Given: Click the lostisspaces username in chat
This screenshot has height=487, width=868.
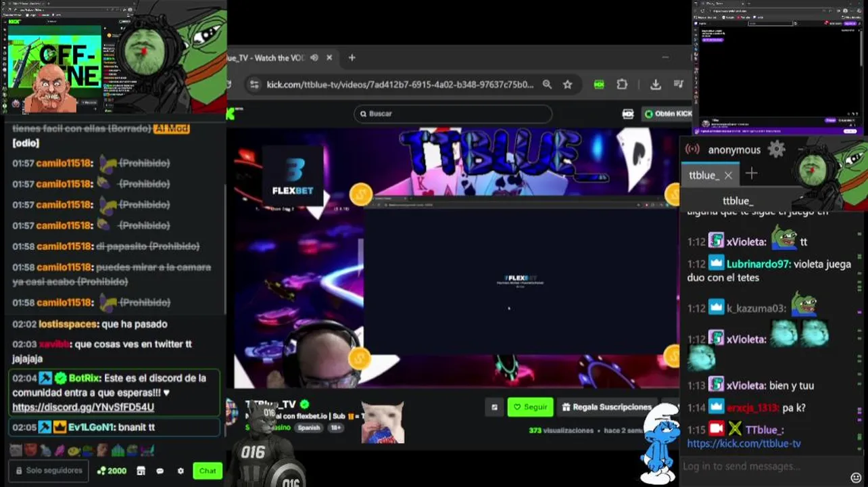Looking at the screenshot, I should 68,324.
